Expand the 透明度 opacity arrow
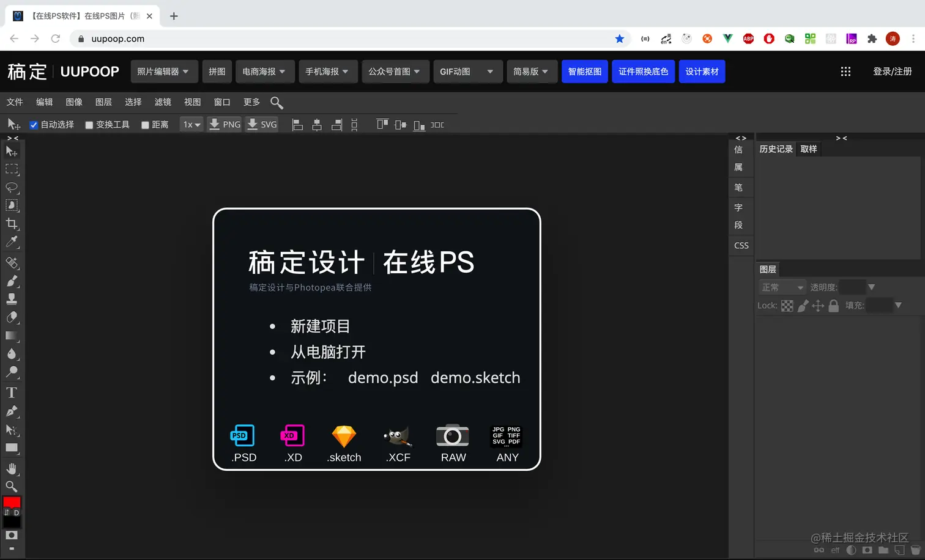 (x=872, y=287)
